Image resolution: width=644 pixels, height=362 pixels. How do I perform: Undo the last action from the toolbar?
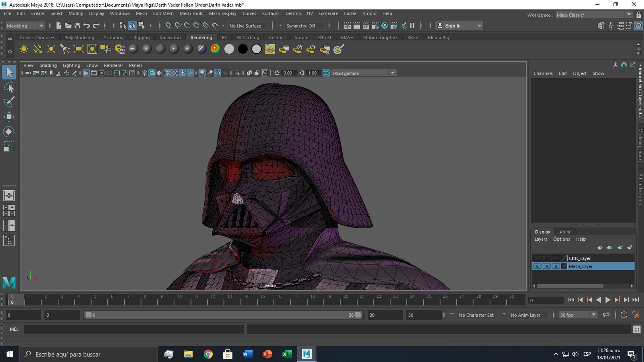point(87,25)
